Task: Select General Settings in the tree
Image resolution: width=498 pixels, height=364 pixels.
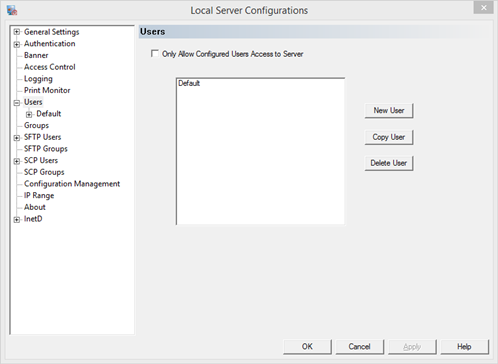Action: (x=52, y=32)
